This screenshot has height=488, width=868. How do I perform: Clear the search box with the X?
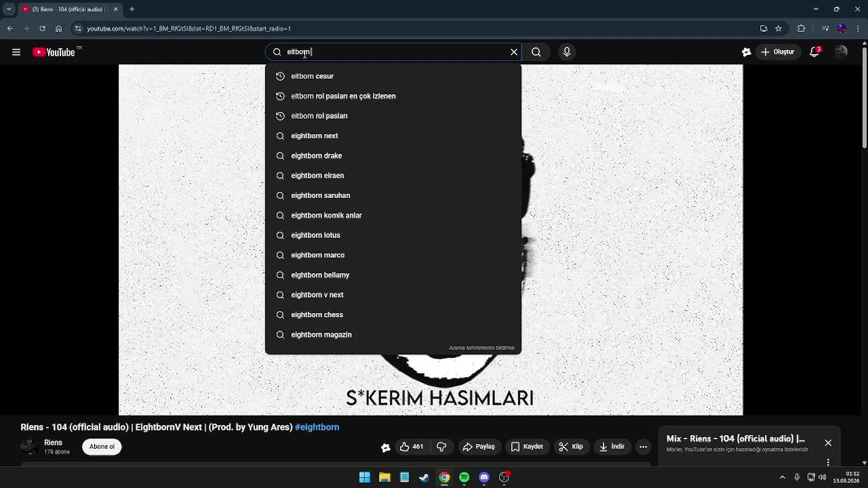514,52
